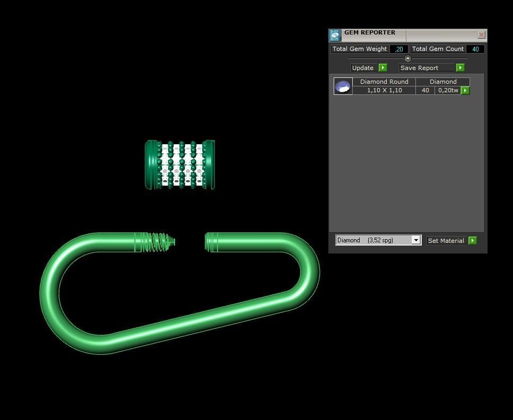The height and width of the screenshot is (420, 513).
Task: Collapse the panel using the round arrow handle
Action: tap(407, 58)
